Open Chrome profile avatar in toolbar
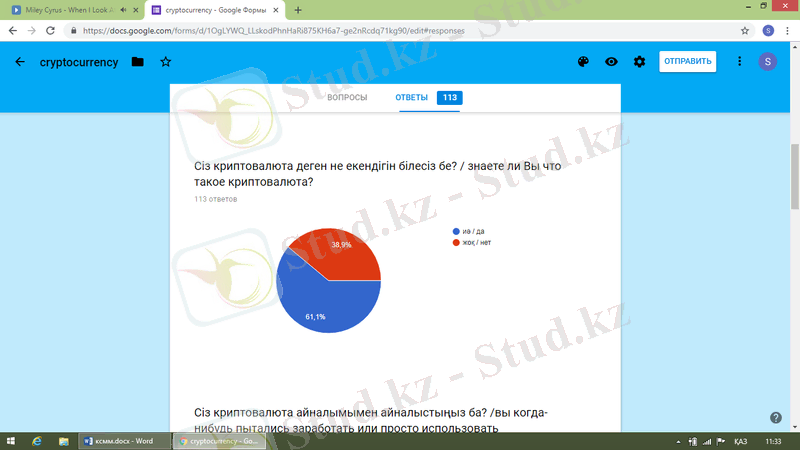Screen dimensions: 800x450 coord(768,31)
